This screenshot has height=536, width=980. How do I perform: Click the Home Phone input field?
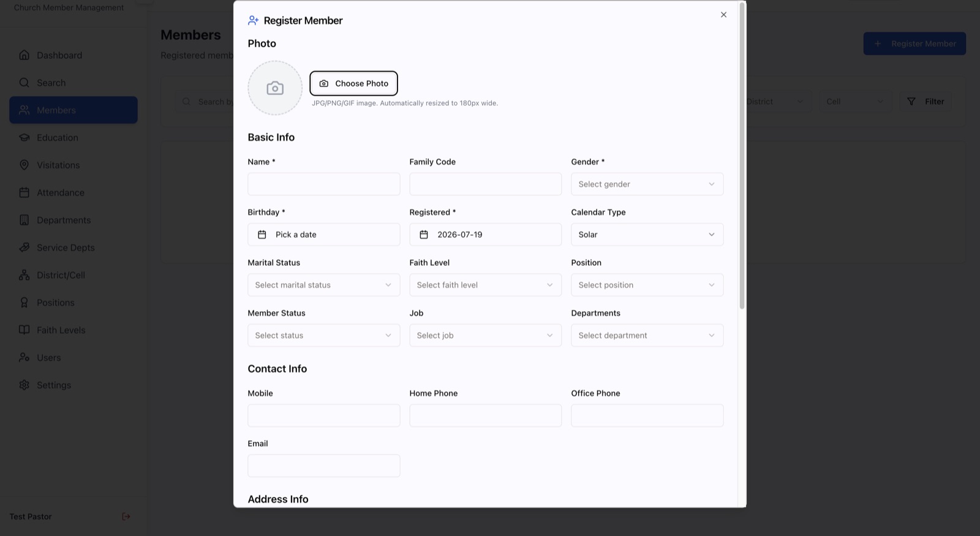click(485, 415)
